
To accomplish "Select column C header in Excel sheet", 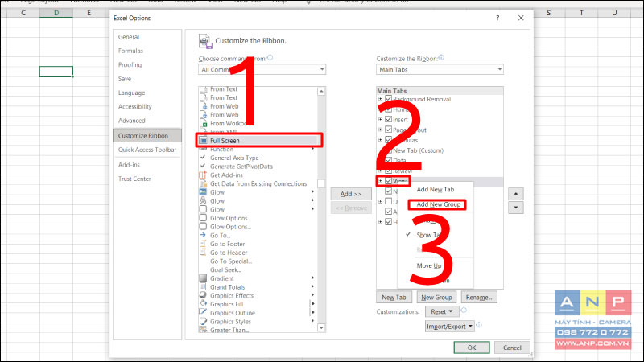I will pyautogui.click(x=23, y=13).
